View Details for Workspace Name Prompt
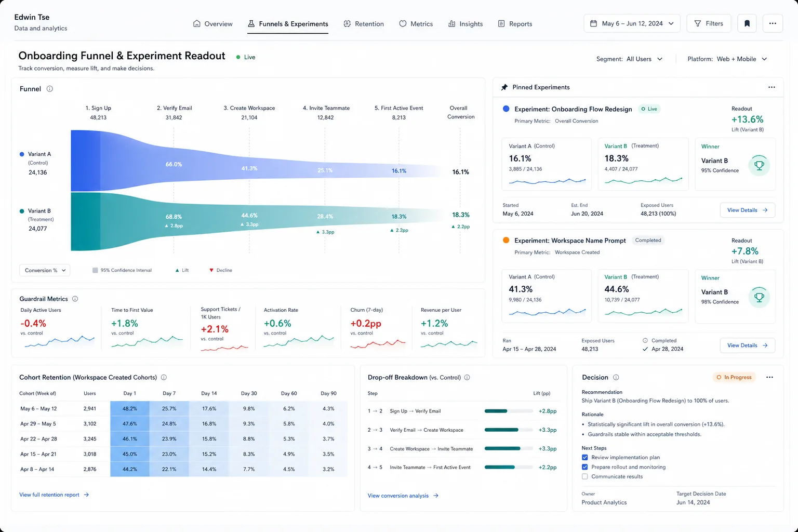The height and width of the screenshot is (532, 798). [748, 345]
